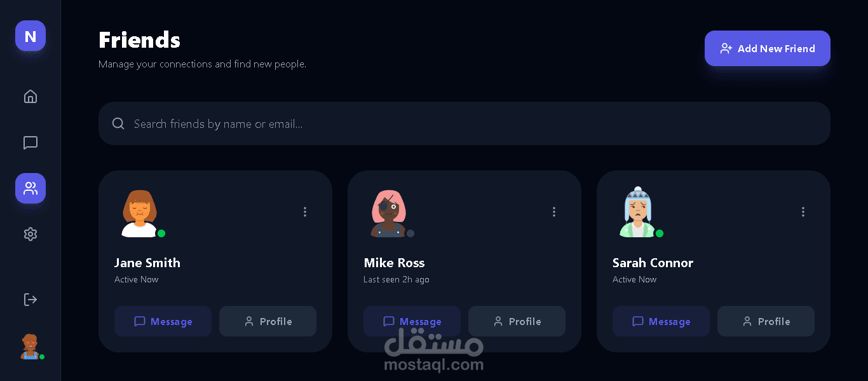Open Sarah Connor's three-dot options menu
The height and width of the screenshot is (381, 868).
pos(803,212)
